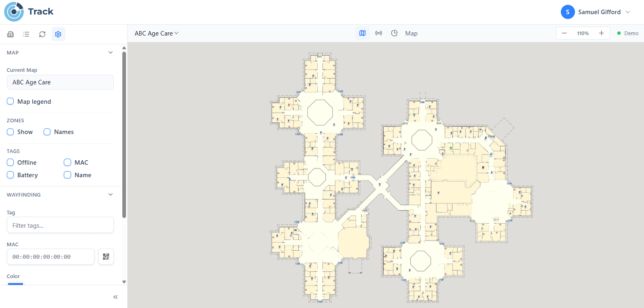Open the ABC Age Care map dropdown
The image size is (644, 308).
click(x=157, y=34)
